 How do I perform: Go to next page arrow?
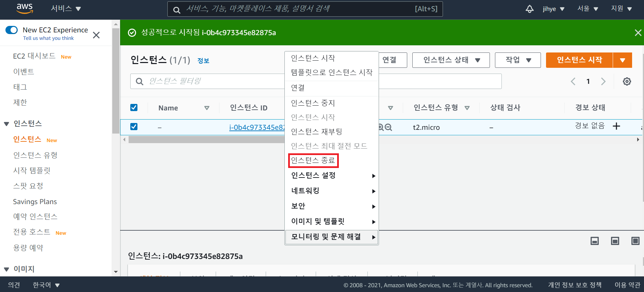click(603, 81)
